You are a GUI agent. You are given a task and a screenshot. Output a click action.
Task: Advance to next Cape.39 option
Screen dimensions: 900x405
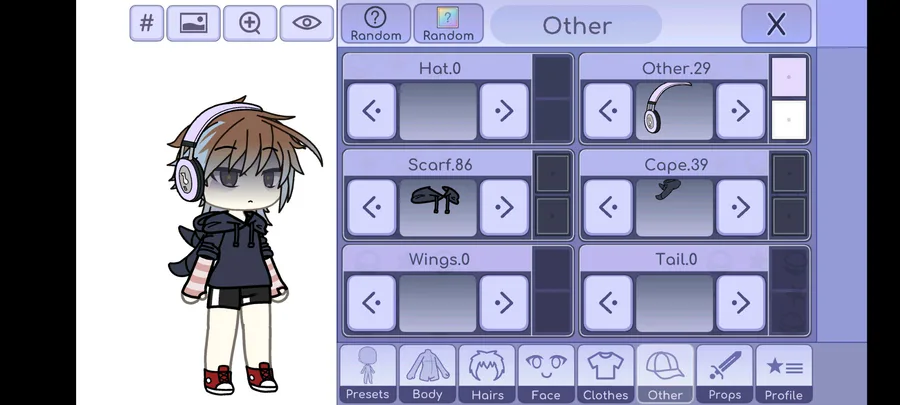pyautogui.click(x=740, y=207)
